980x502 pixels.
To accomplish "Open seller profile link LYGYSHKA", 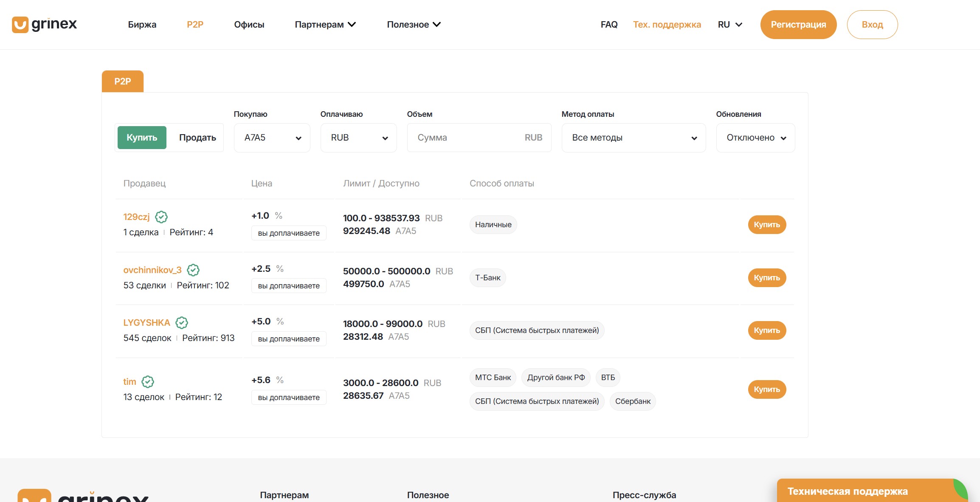I will 146,323.
